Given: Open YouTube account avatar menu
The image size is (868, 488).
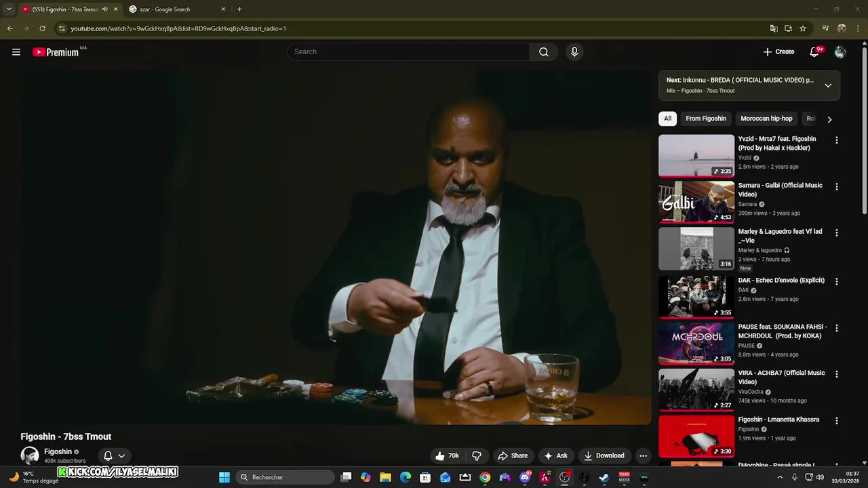Looking at the screenshot, I should point(840,52).
